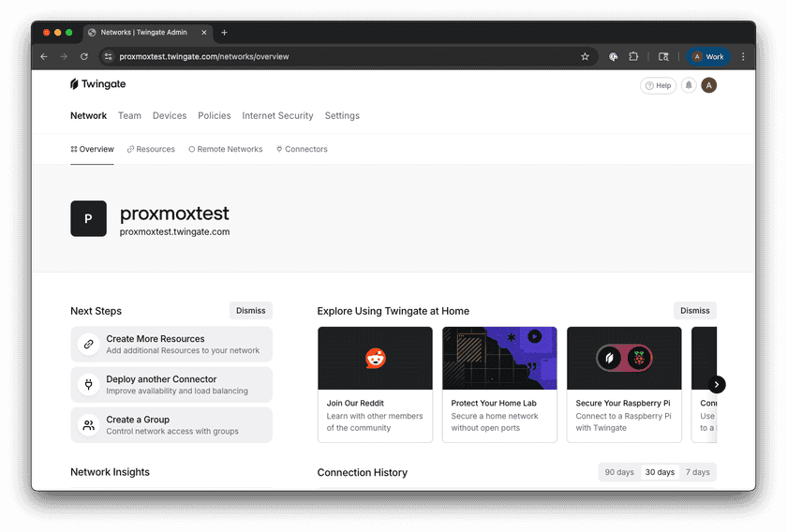Click the Twingate logo in header
The height and width of the screenshot is (532, 787).
[97, 84]
